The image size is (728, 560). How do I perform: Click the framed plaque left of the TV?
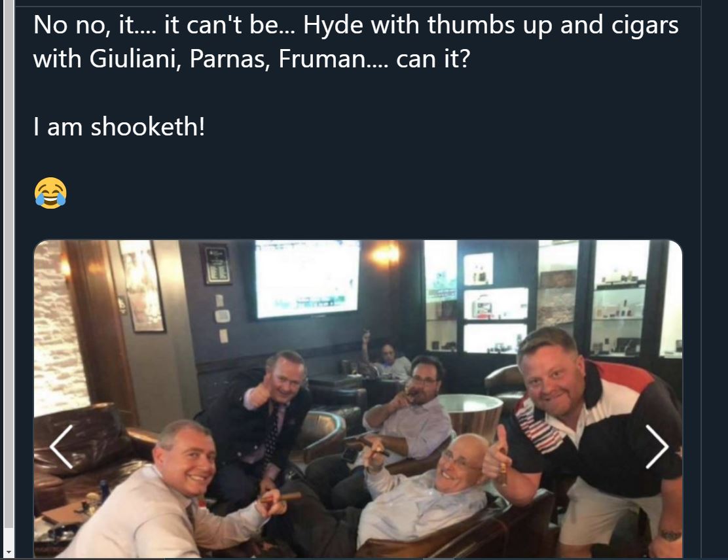tap(216, 264)
